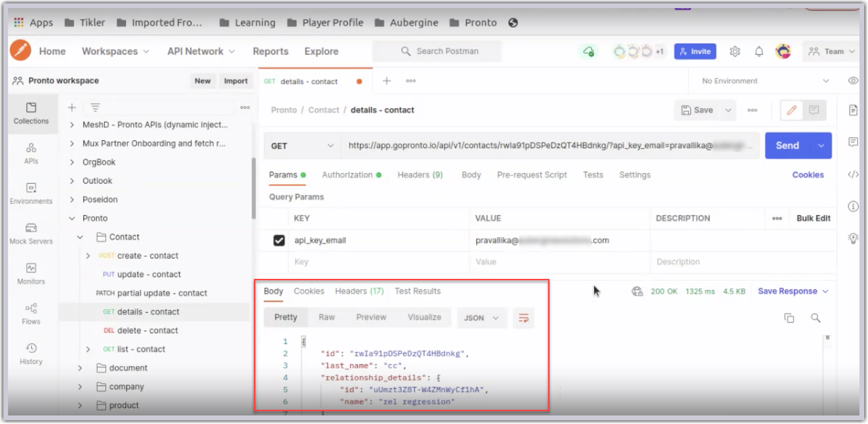
Task: Open the Save Response dropdown
Action: 793,291
